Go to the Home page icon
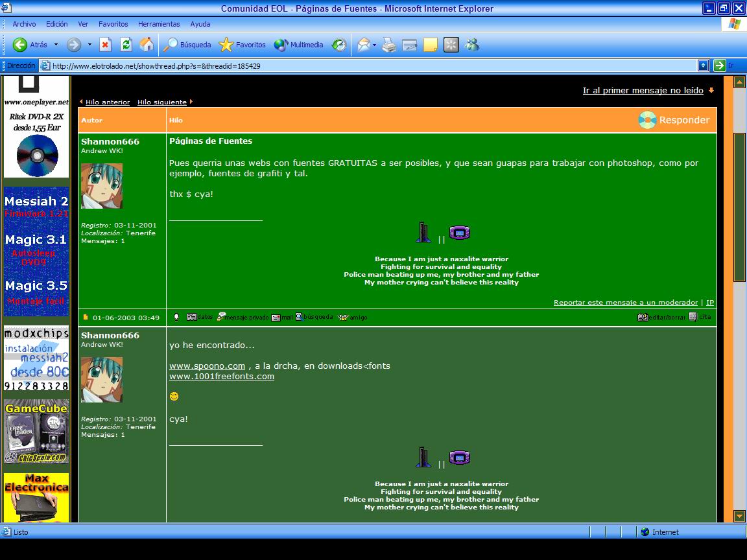This screenshot has width=747, height=560. 147,45
